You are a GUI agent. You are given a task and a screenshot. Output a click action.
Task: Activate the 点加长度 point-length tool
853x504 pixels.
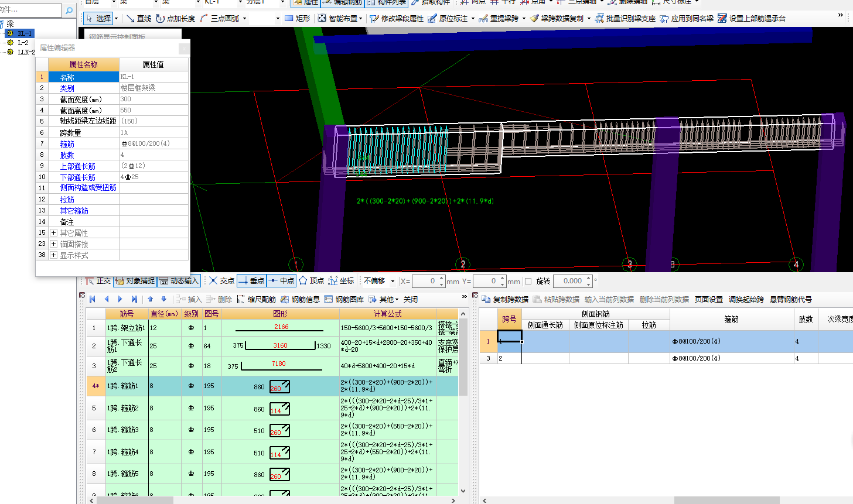(x=175, y=19)
